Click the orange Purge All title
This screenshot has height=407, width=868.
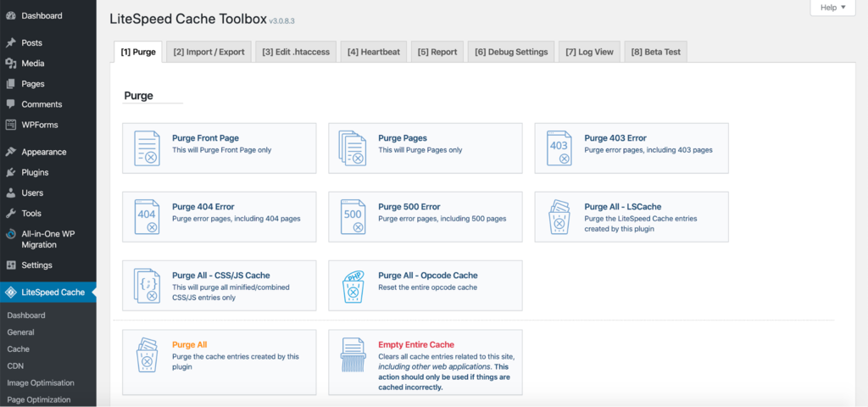[x=189, y=344]
